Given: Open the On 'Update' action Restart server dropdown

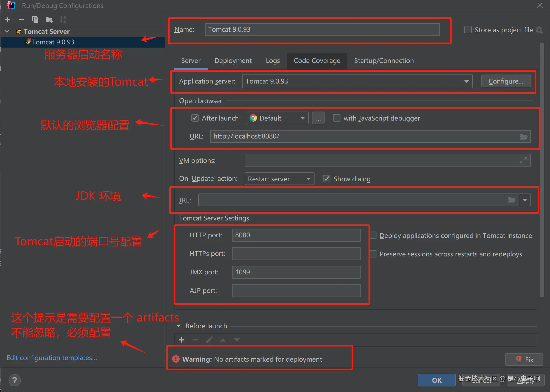Looking at the screenshot, I should click(279, 179).
